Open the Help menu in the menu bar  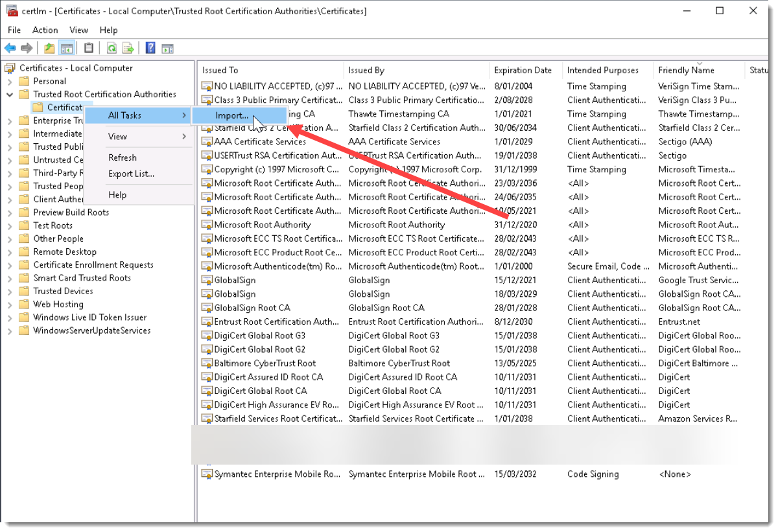(109, 30)
